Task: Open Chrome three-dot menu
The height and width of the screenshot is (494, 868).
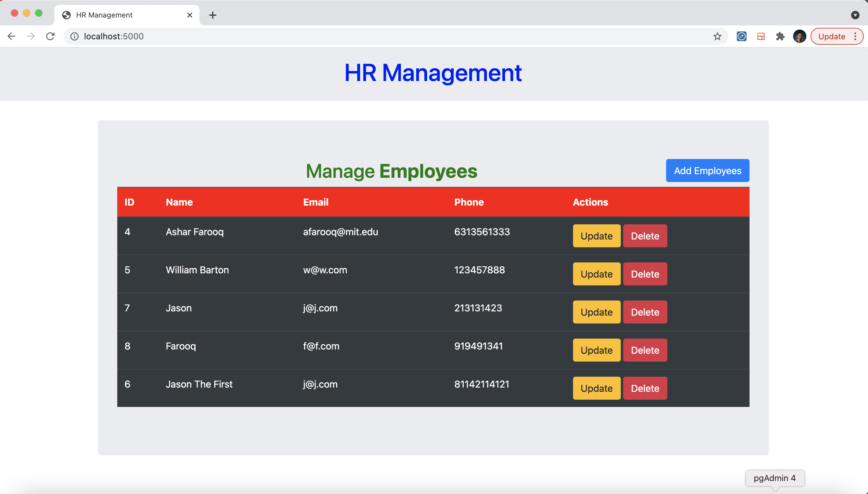Action: point(855,36)
